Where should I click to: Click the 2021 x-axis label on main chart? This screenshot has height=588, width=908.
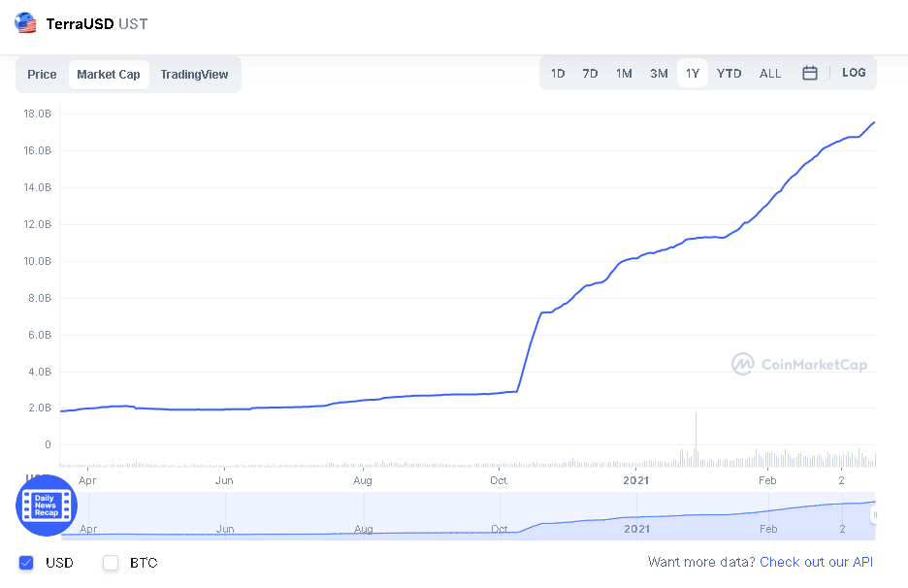(x=635, y=480)
